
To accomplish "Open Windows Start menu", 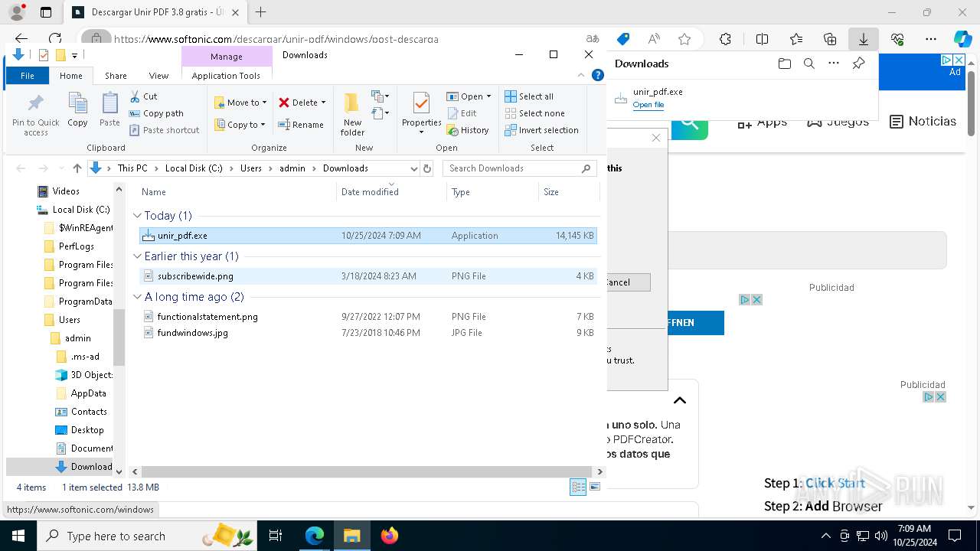I will tap(18, 536).
